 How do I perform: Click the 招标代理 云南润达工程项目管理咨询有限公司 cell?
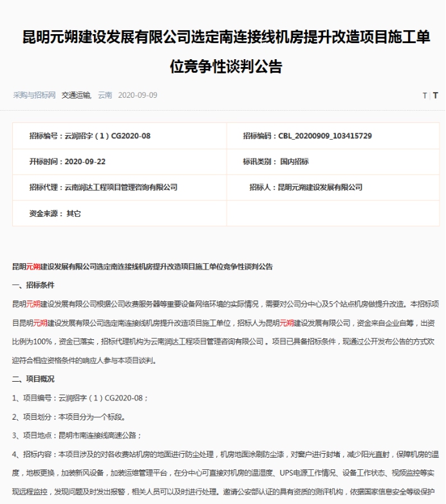click(x=103, y=187)
